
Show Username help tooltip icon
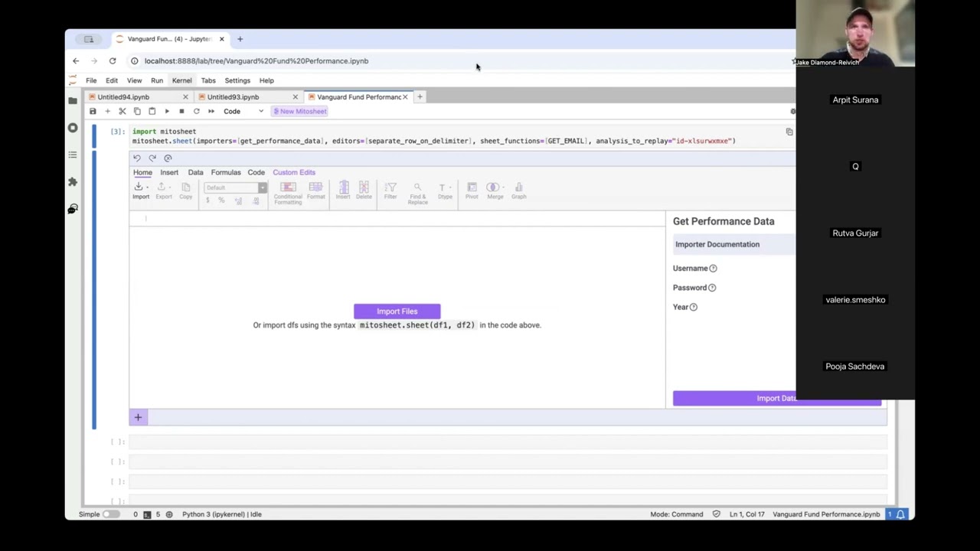713,269
